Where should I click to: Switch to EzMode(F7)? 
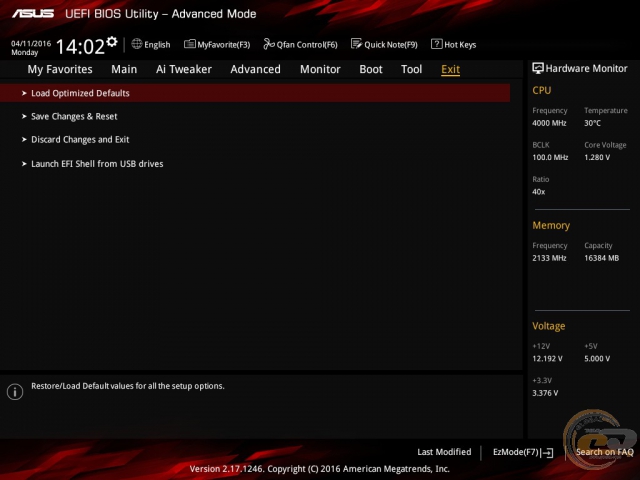(x=516, y=452)
